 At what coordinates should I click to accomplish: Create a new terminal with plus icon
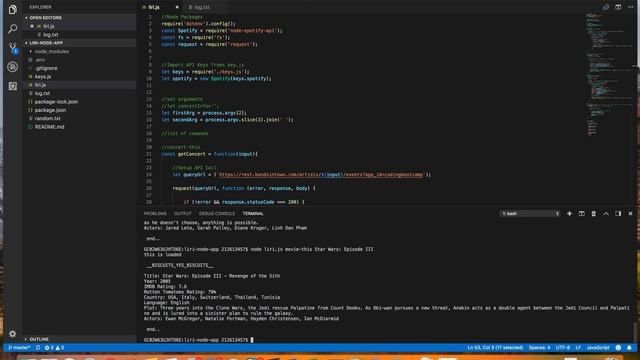[569, 213]
